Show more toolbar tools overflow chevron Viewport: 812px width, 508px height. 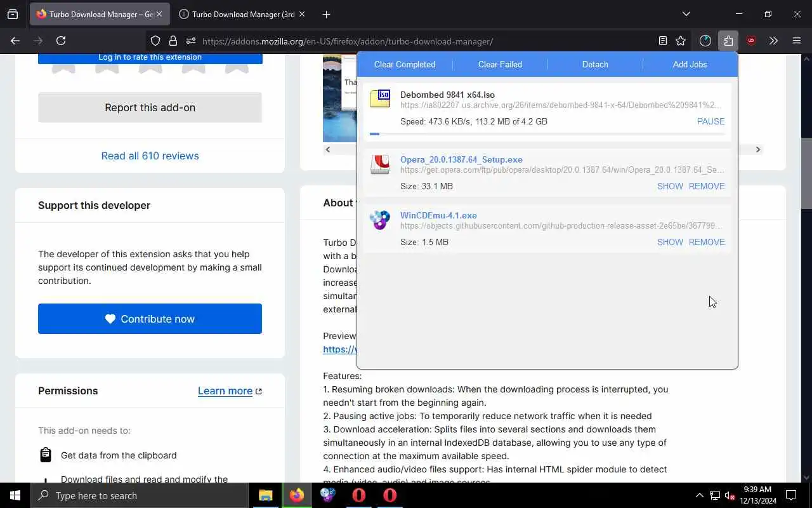point(773,41)
